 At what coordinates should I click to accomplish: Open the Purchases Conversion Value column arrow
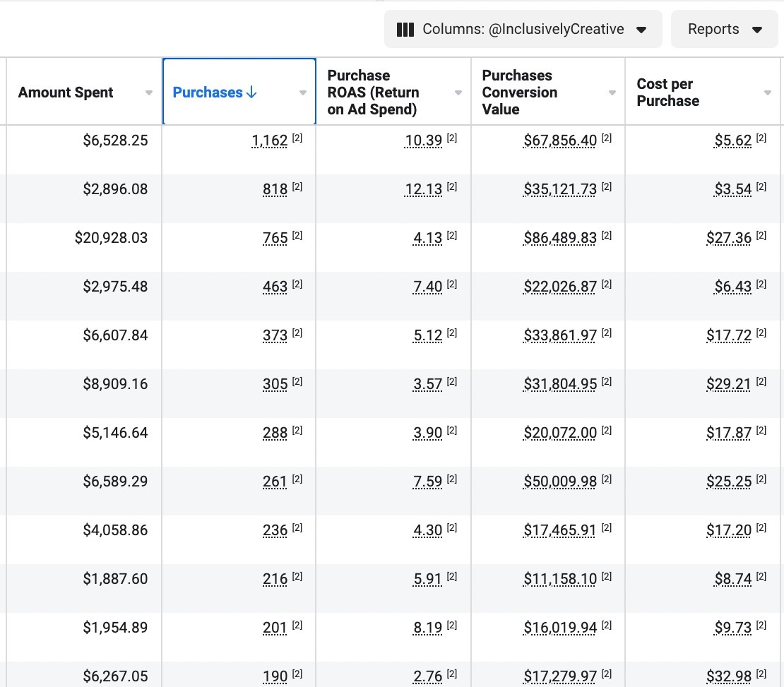pyautogui.click(x=612, y=93)
